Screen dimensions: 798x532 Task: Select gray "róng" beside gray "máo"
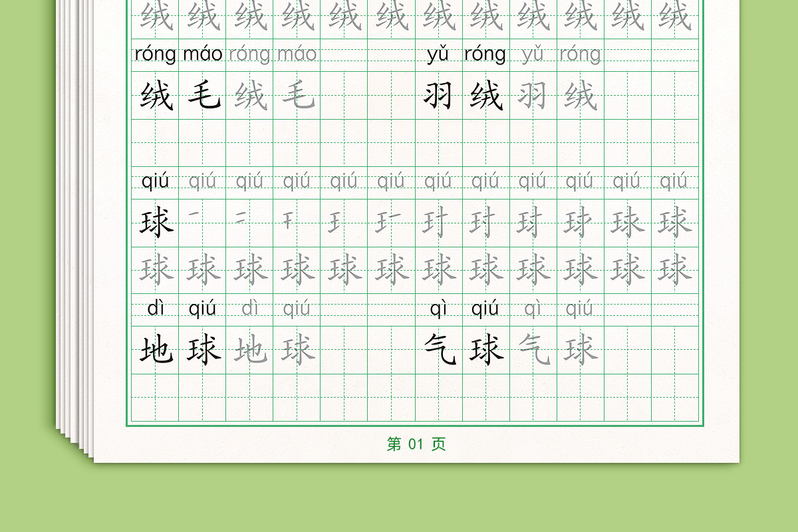coord(249,55)
